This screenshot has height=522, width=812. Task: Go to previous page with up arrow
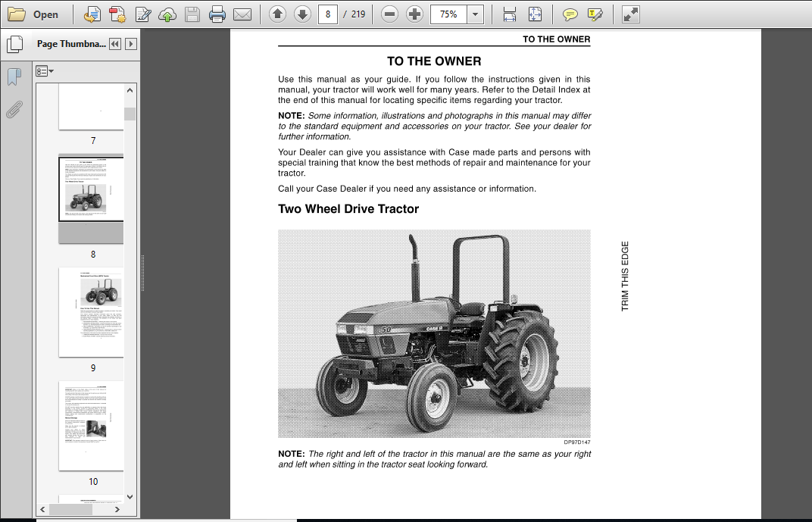(277, 14)
